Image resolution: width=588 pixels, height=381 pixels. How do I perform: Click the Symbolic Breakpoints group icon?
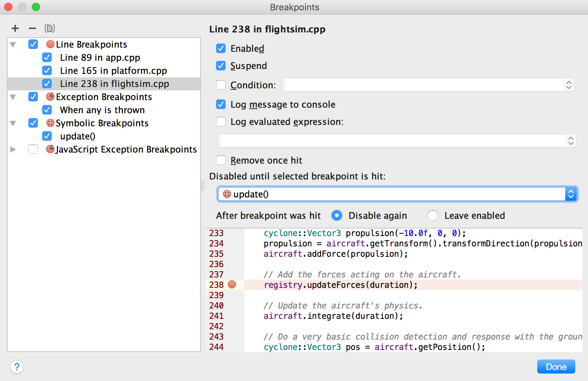pos(50,123)
